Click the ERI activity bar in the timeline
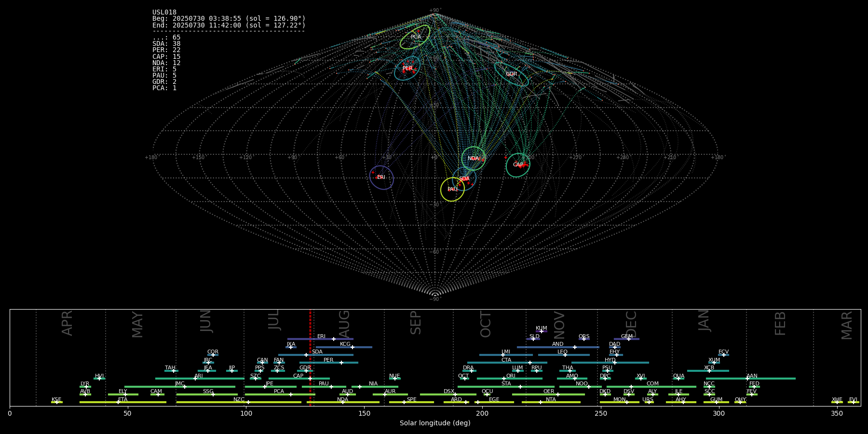 pos(320,339)
